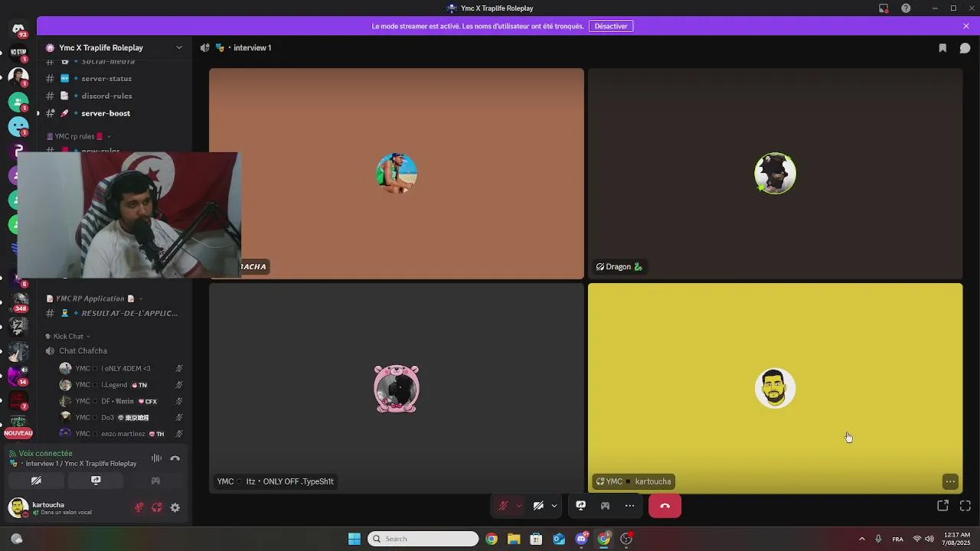
Task: Open OBS Studio from taskbar
Action: [x=626, y=539]
